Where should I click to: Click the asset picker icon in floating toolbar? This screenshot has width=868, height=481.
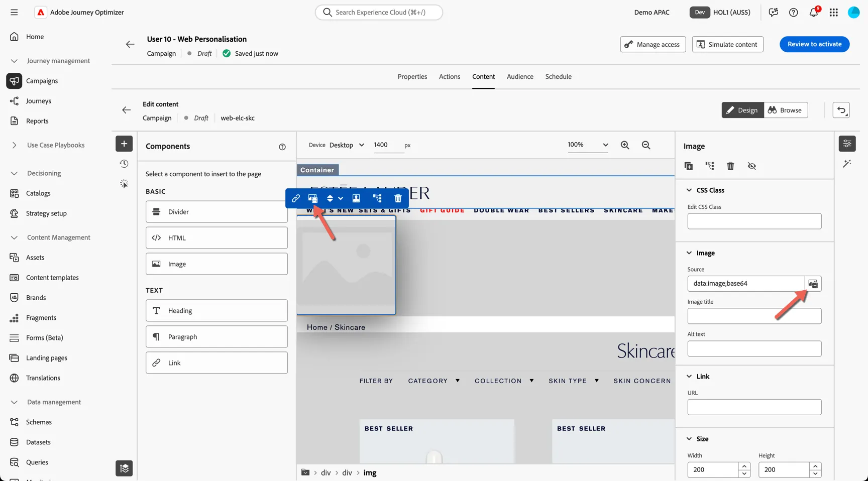tap(313, 198)
